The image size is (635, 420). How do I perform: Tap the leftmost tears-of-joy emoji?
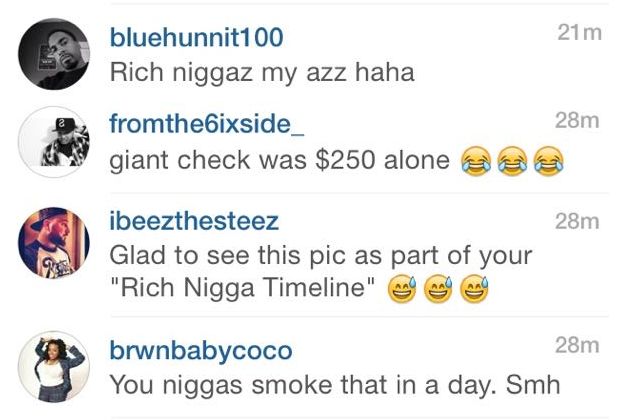coord(476,161)
